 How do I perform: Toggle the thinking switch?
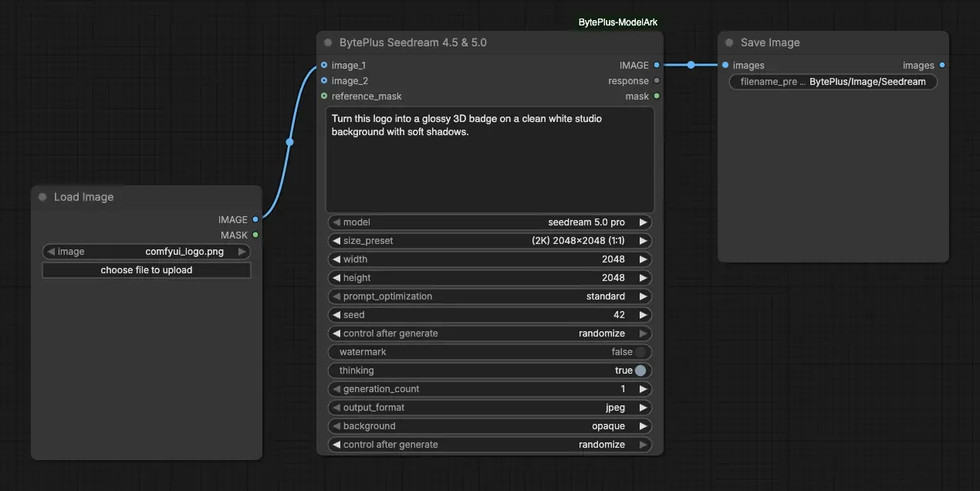click(x=640, y=371)
